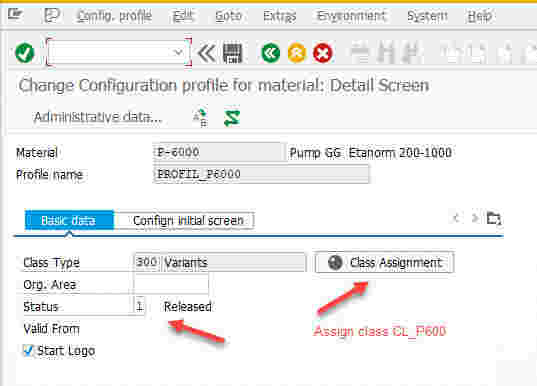Open the tab list icon
This screenshot has width=537, height=386.
(494, 218)
